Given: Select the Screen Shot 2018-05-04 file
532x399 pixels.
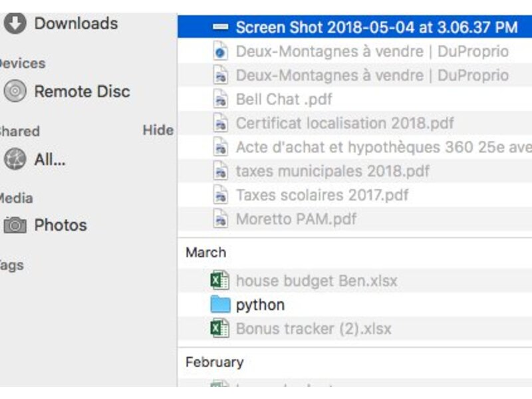Looking at the screenshot, I should click(x=376, y=27).
